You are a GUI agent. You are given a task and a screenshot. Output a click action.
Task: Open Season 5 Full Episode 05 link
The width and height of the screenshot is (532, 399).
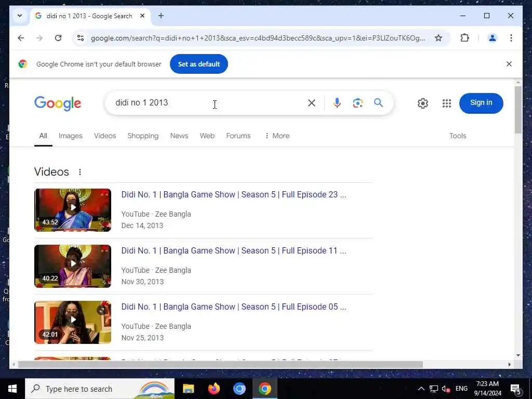click(x=234, y=307)
